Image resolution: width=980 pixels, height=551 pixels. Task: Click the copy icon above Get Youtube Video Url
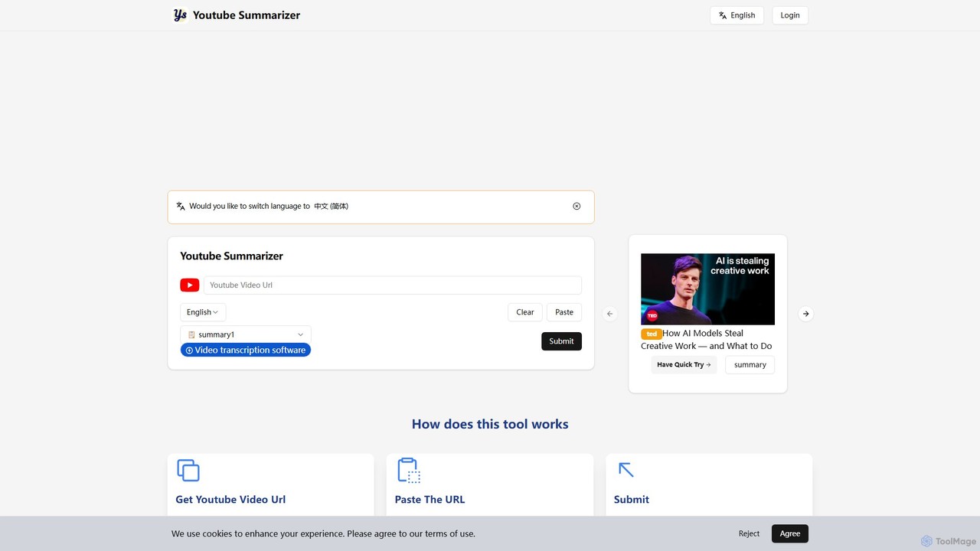point(188,470)
